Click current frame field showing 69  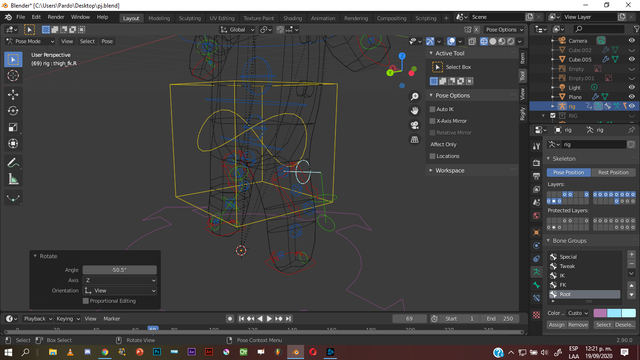pos(409,319)
